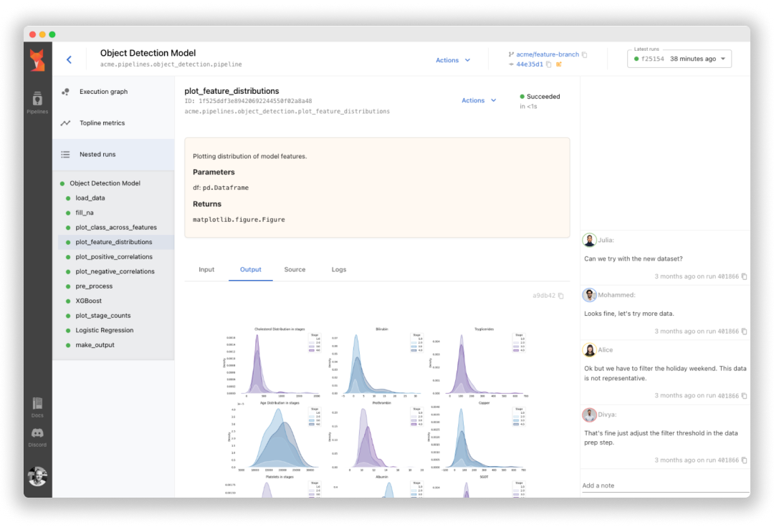Click the fox logo in the sidebar
Viewport: 774px width, 532px height.
click(37, 60)
